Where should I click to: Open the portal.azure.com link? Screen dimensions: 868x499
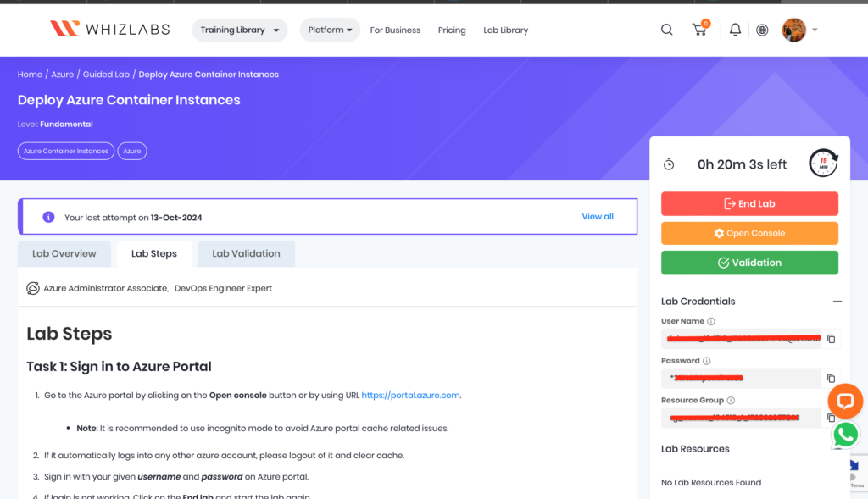(x=410, y=395)
